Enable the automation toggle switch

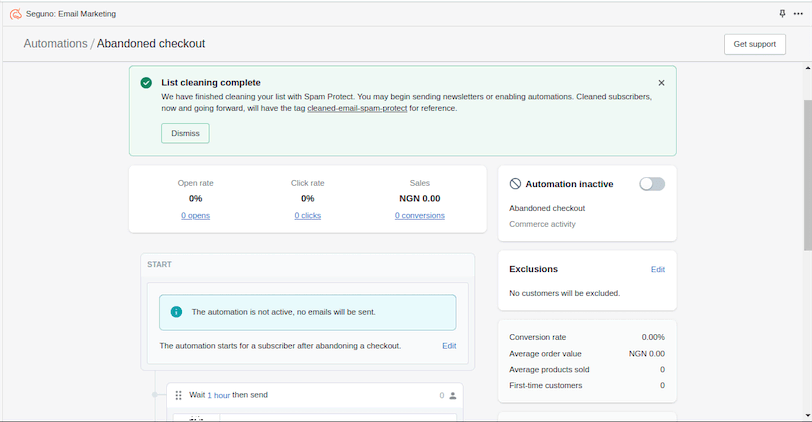tap(652, 184)
